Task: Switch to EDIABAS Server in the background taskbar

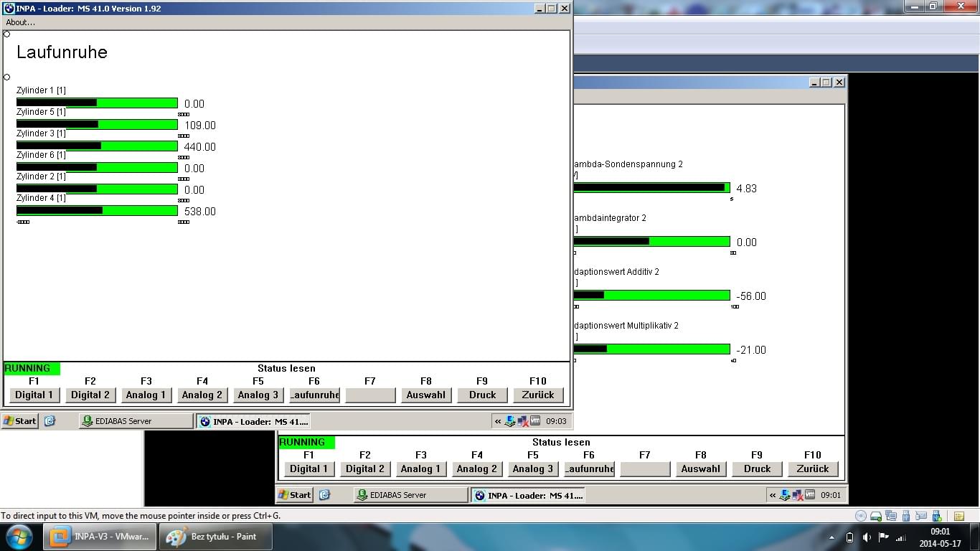Action: coord(410,495)
